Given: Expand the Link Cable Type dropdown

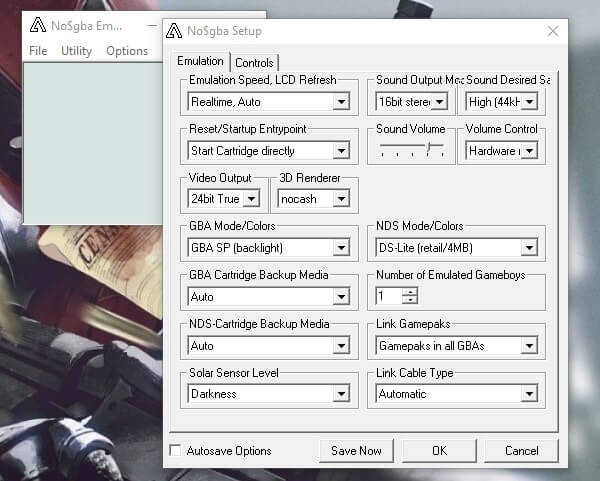Looking at the screenshot, I should [457, 394].
